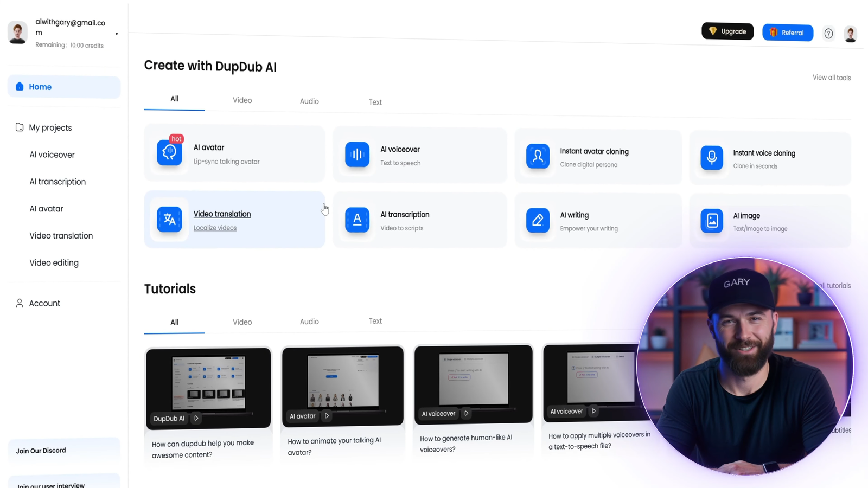Switch to Video tab under Create
The height and width of the screenshot is (488, 868).
(242, 100)
